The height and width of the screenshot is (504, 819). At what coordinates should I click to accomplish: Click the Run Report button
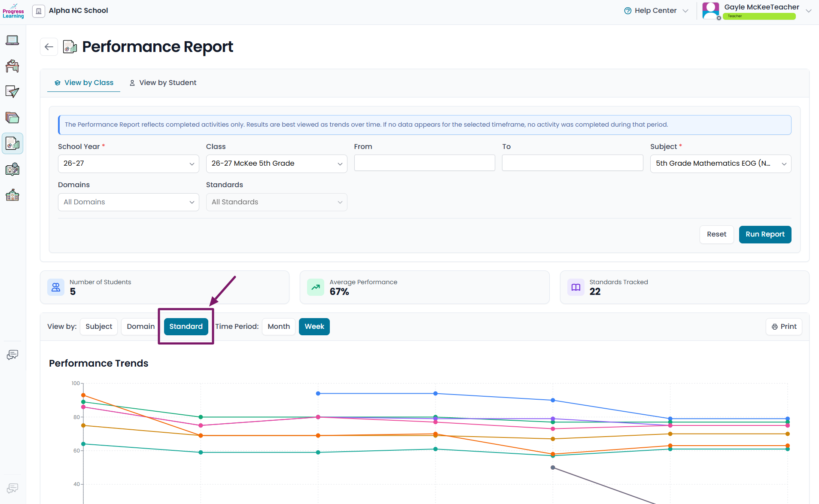(765, 234)
